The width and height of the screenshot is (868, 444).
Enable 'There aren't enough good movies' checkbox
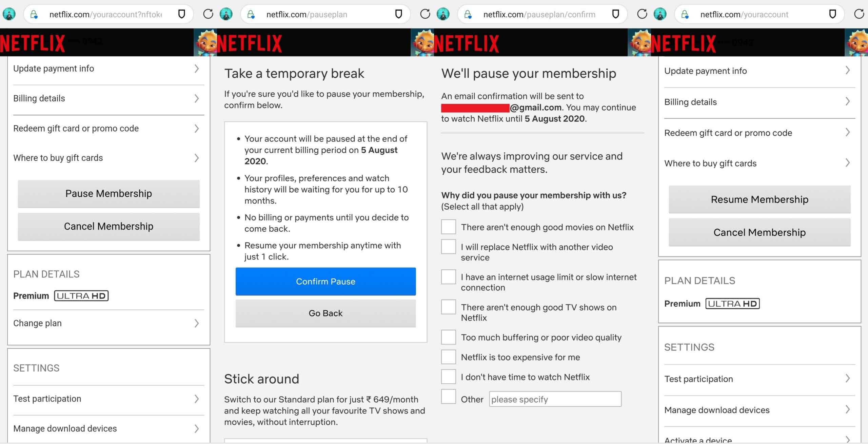click(x=448, y=227)
